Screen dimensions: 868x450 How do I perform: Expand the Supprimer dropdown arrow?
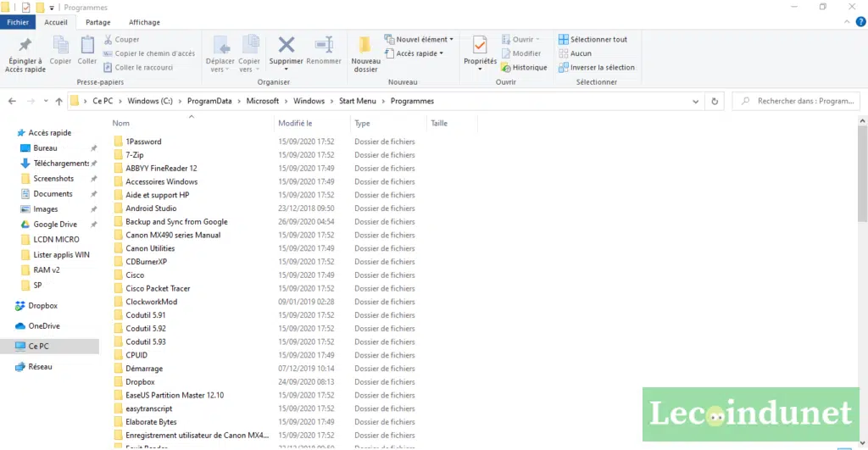point(287,69)
